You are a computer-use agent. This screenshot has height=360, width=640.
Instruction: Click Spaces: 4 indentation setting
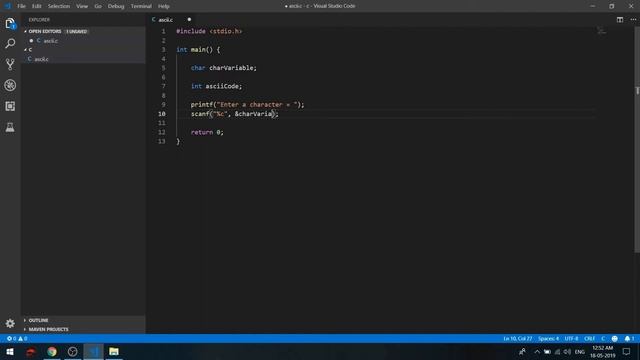click(x=548, y=338)
